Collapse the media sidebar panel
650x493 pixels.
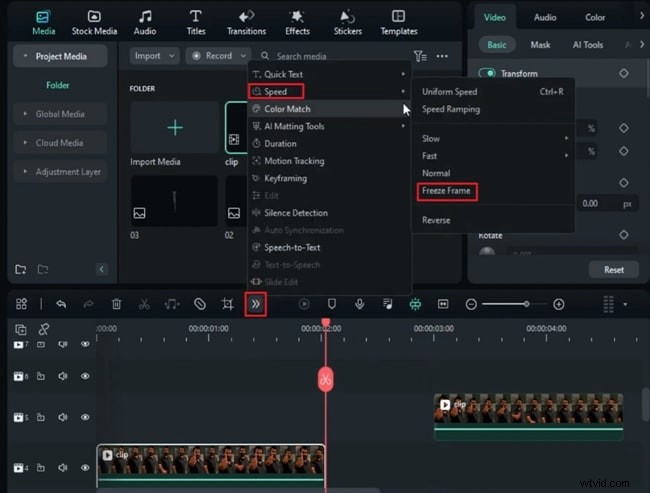point(102,270)
